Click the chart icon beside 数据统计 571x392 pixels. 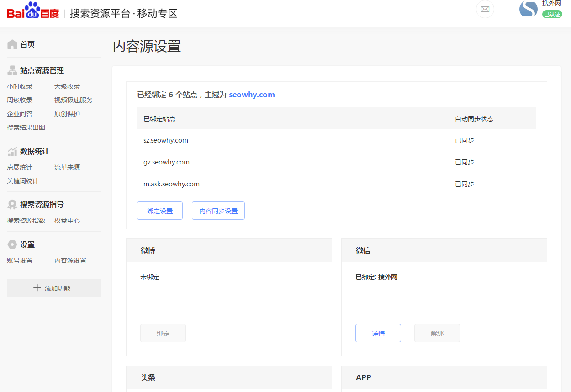pyautogui.click(x=11, y=151)
